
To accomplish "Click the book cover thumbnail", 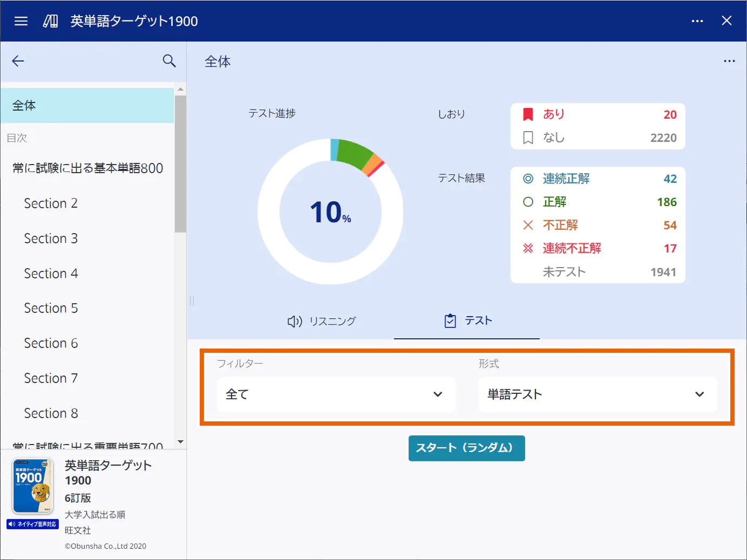I will [33, 486].
